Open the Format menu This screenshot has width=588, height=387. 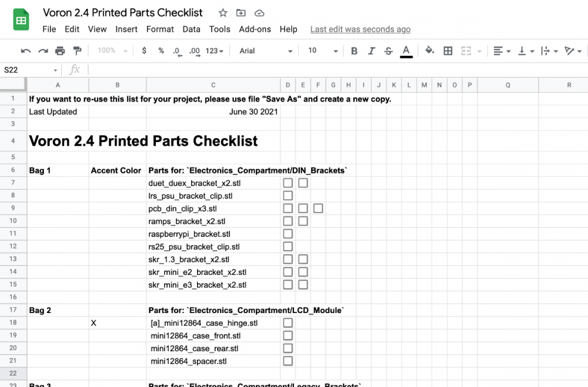pyautogui.click(x=160, y=29)
